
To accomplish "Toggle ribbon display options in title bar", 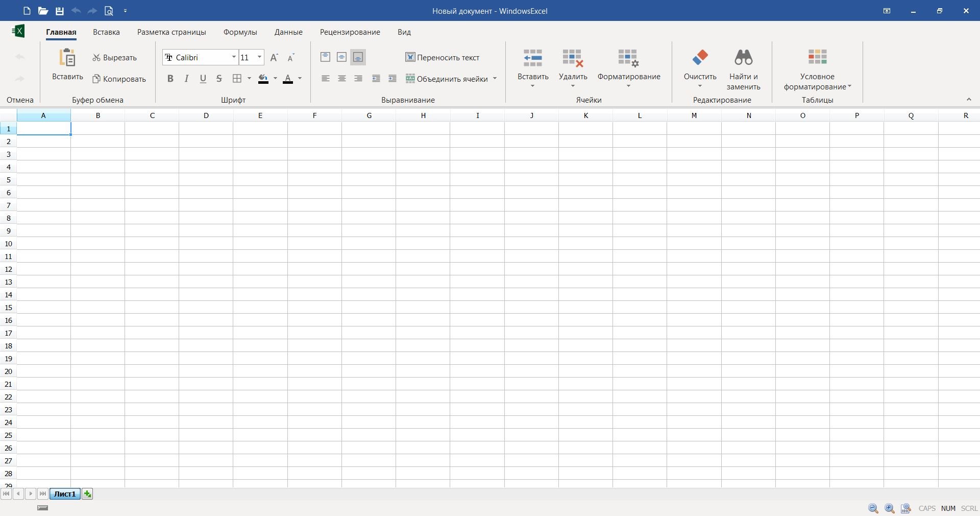I will pyautogui.click(x=887, y=11).
